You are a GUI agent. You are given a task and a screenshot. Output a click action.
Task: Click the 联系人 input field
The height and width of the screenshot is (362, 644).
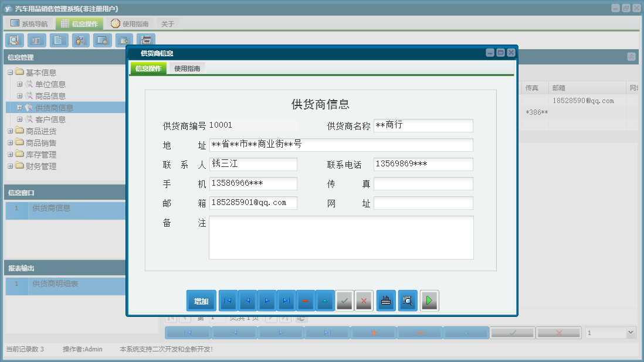253,164
